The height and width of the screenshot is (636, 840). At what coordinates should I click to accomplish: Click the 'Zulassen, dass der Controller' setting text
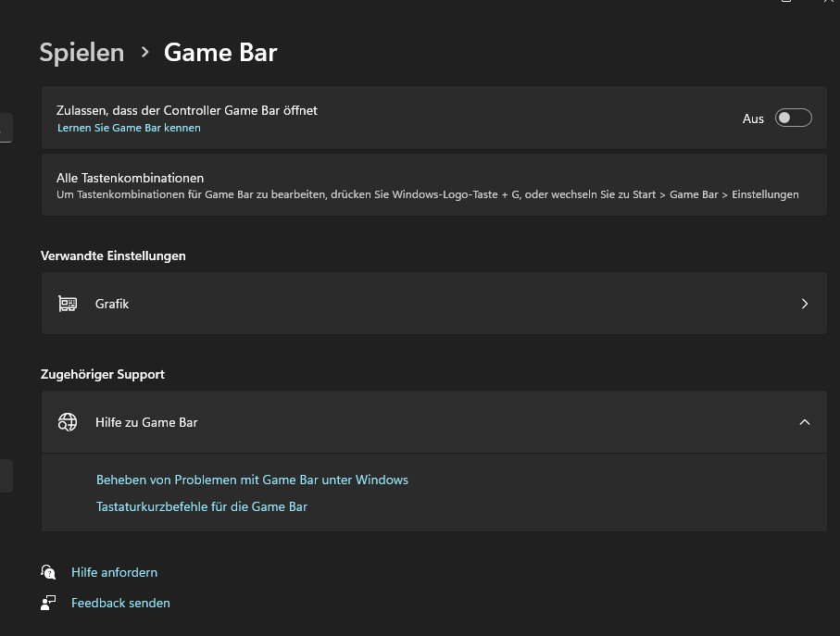187,110
